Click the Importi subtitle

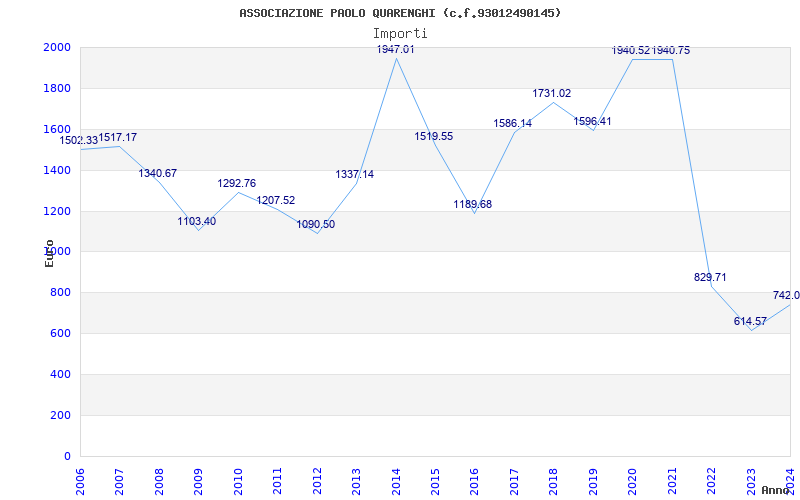click(400, 34)
